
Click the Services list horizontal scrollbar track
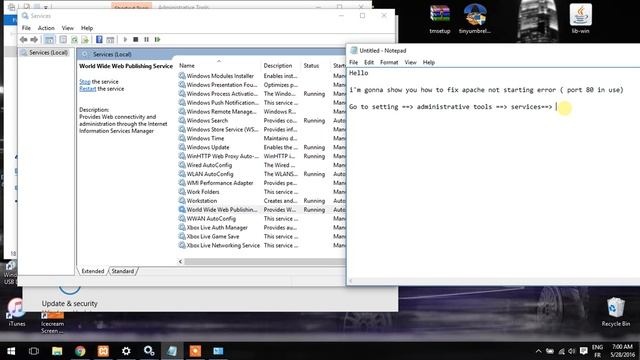(264, 262)
